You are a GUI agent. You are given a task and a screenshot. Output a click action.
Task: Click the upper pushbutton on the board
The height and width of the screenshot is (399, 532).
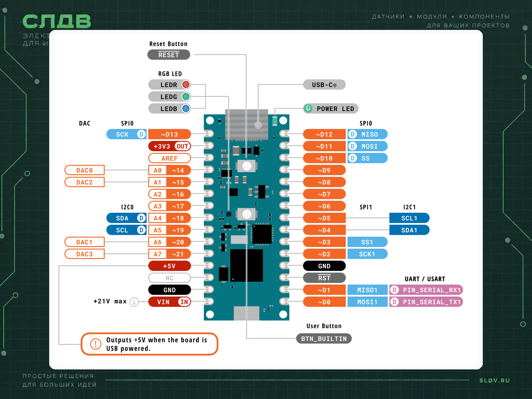[246, 166]
